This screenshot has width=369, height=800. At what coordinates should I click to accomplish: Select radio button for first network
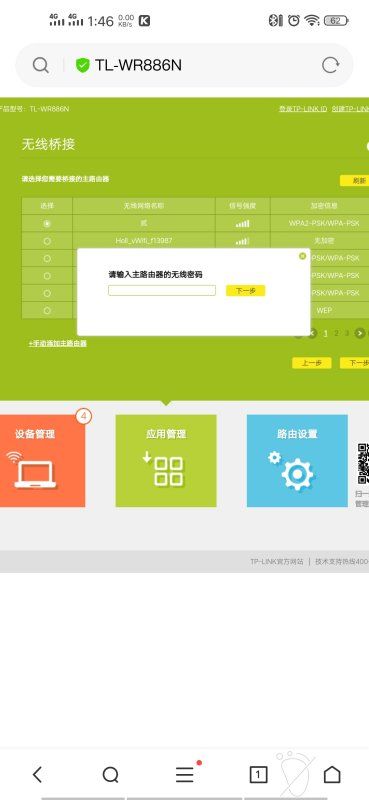(47, 223)
